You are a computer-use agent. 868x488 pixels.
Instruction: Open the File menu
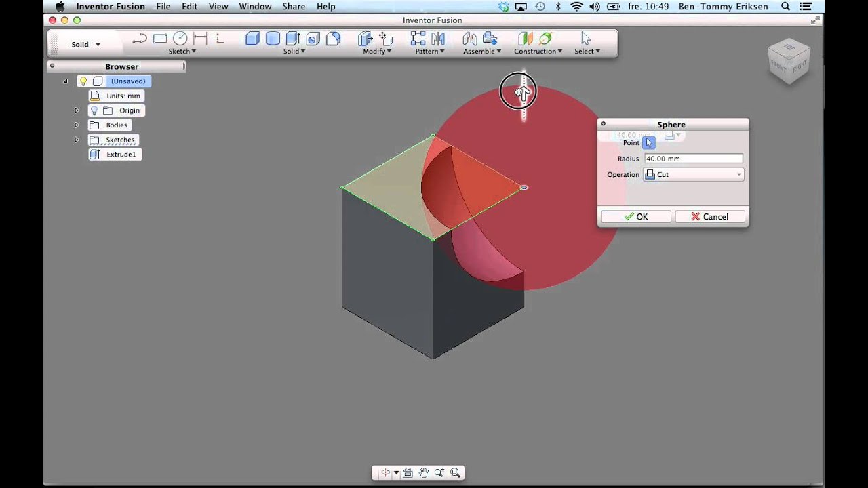click(x=163, y=7)
